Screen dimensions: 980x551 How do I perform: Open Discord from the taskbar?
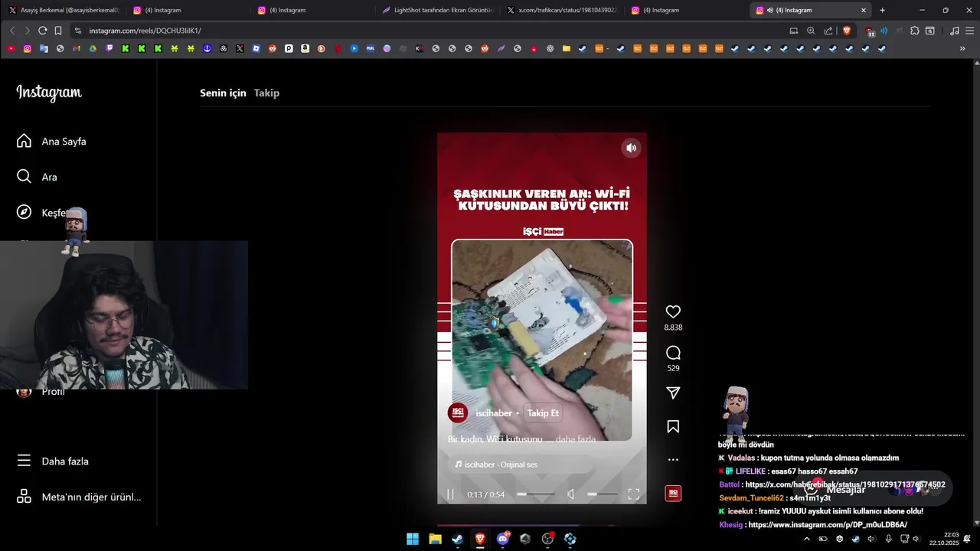[x=503, y=539]
